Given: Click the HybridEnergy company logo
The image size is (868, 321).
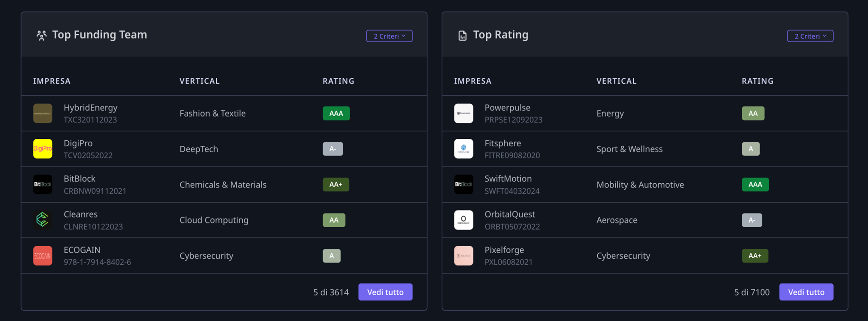Looking at the screenshot, I should (x=42, y=113).
